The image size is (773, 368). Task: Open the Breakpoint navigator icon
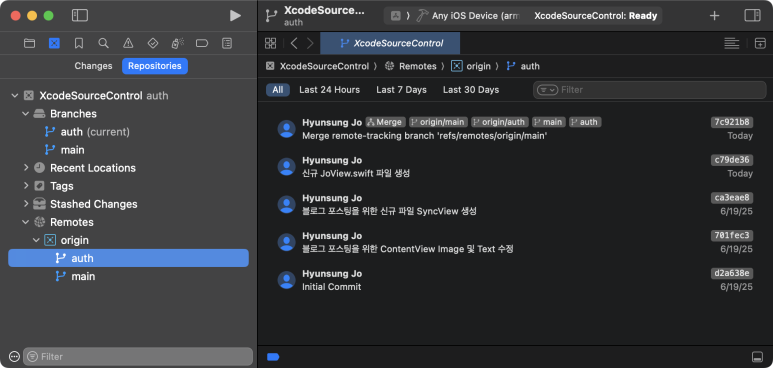pyautogui.click(x=202, y=43)
